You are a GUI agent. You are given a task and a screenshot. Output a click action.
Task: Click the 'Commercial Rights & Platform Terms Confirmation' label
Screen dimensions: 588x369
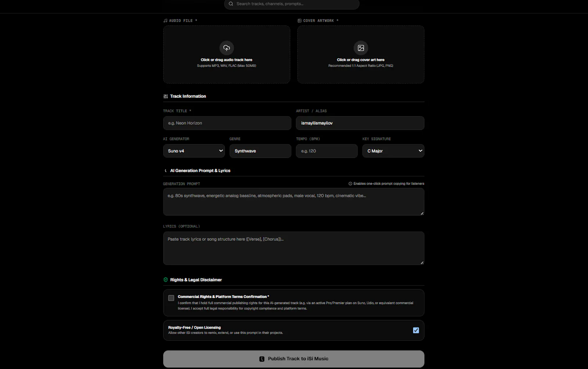[223, 297]
